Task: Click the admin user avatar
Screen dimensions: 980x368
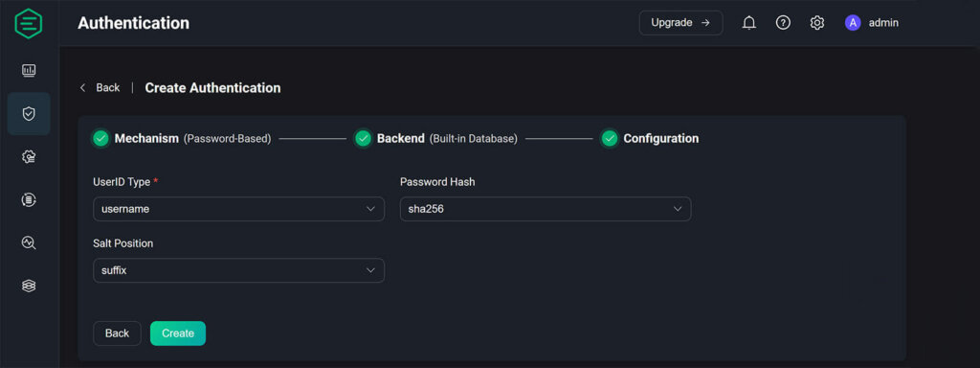Action: pyautogui.click(x=853, y=23)
